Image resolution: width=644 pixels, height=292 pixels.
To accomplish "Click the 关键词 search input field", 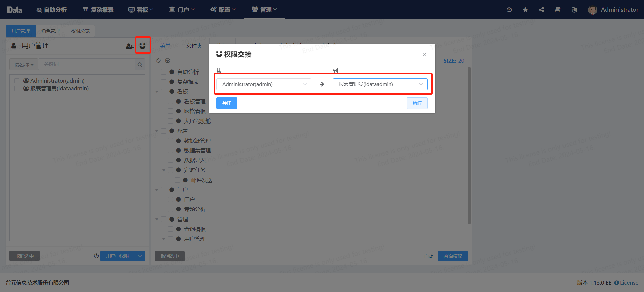I will point(87,64).
